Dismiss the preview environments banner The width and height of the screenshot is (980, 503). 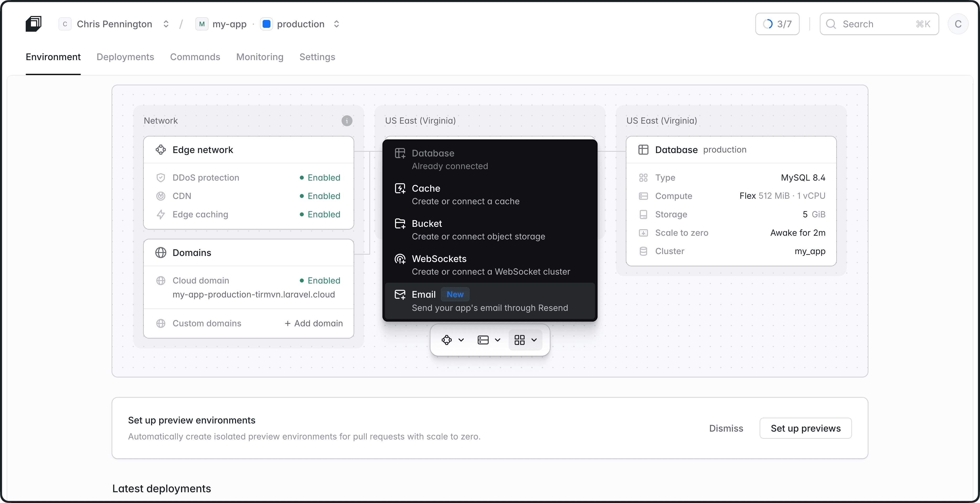coord(726,428)
